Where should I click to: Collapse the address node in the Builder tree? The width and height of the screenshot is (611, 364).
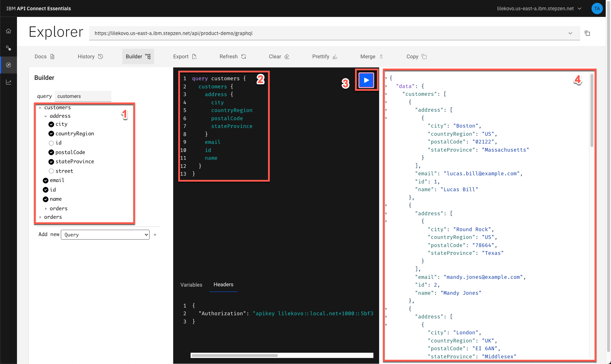[x=46, y=116]
